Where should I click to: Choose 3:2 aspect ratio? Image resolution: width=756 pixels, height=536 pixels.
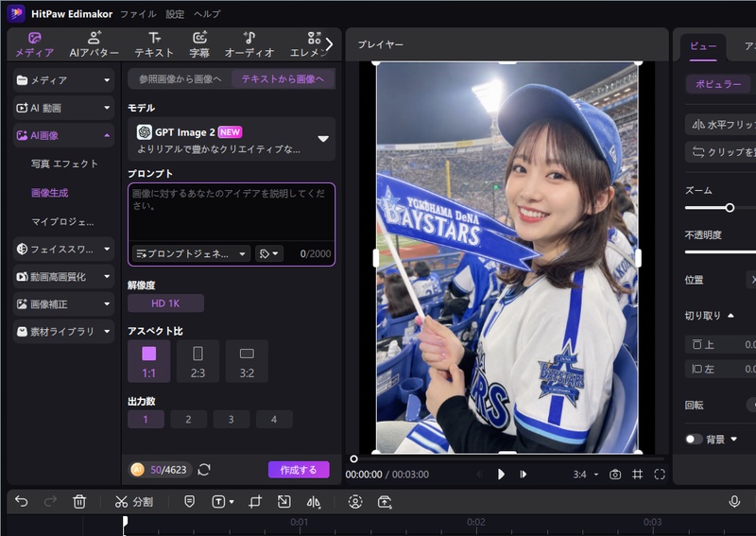click(247, 361)
